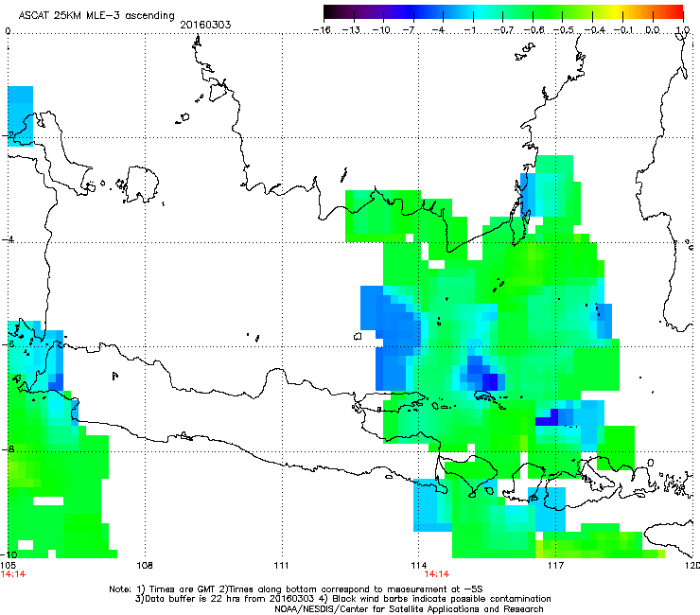Viewport: 700px width, 615px height.
Task: Pick the cyan section of the color bar
Action: tap(480, 11)
